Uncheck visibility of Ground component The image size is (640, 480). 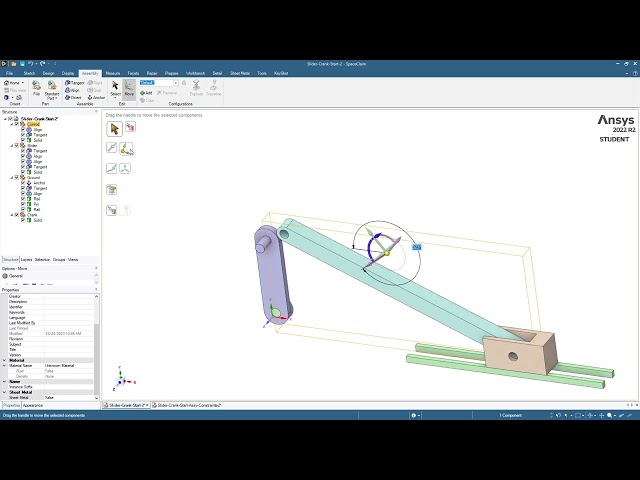coord(17,178)
